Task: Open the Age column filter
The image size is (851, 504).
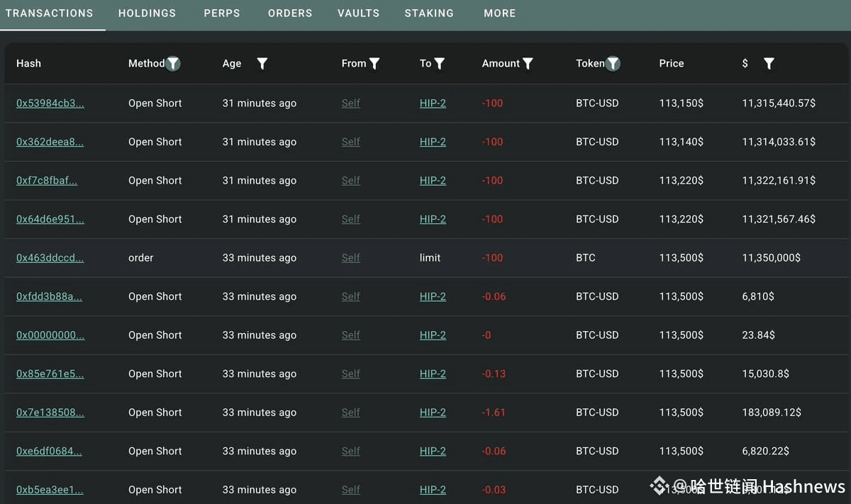Action: tap(262, 64)
